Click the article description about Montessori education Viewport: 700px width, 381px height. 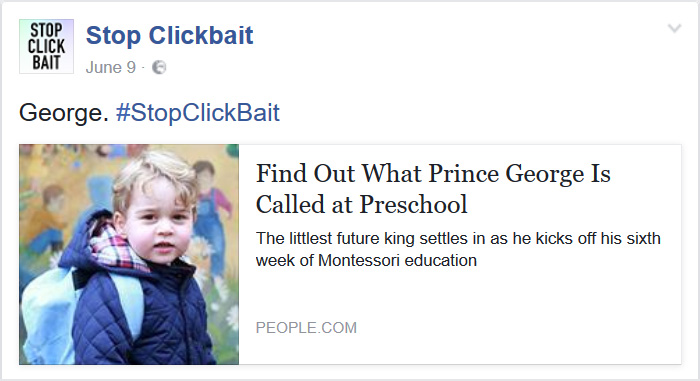(458, 249)
